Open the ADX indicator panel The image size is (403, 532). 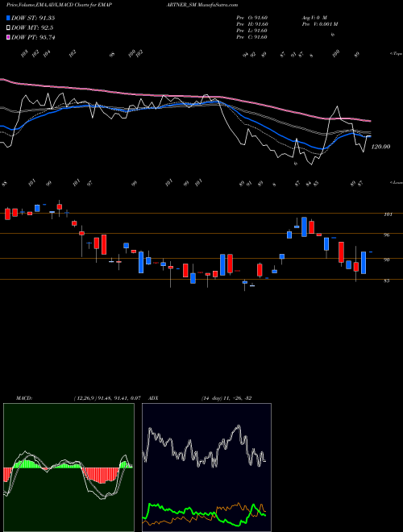tap(206, 468)
